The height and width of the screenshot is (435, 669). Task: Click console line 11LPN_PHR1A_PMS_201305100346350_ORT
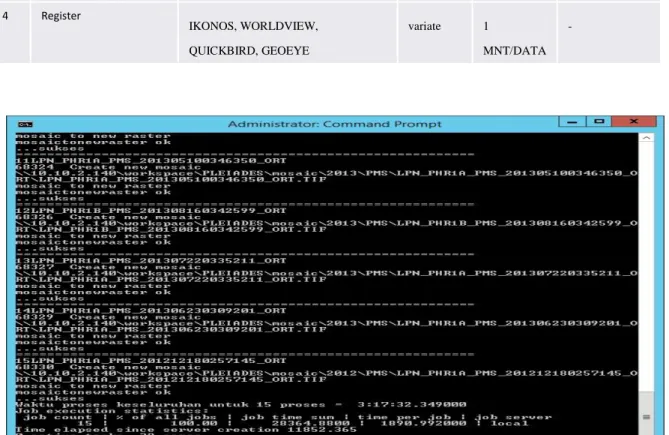tap(151, 161)
